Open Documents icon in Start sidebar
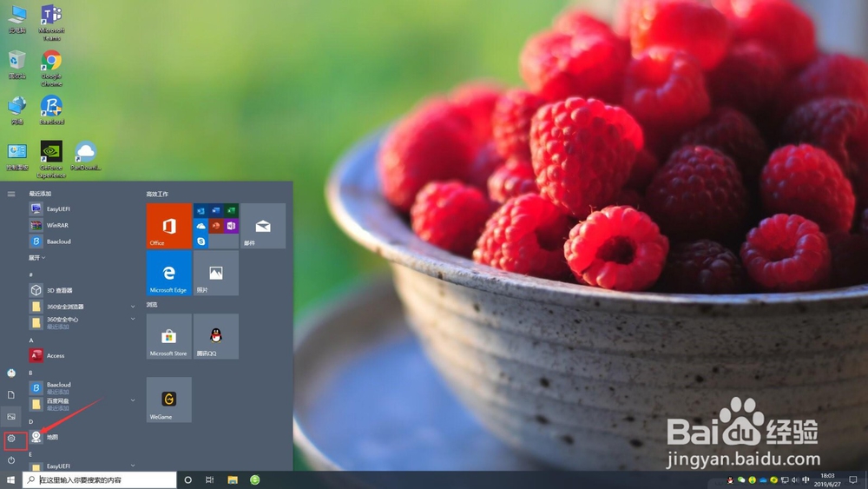This screenshot has width=868, height=489. pos(11,395)
